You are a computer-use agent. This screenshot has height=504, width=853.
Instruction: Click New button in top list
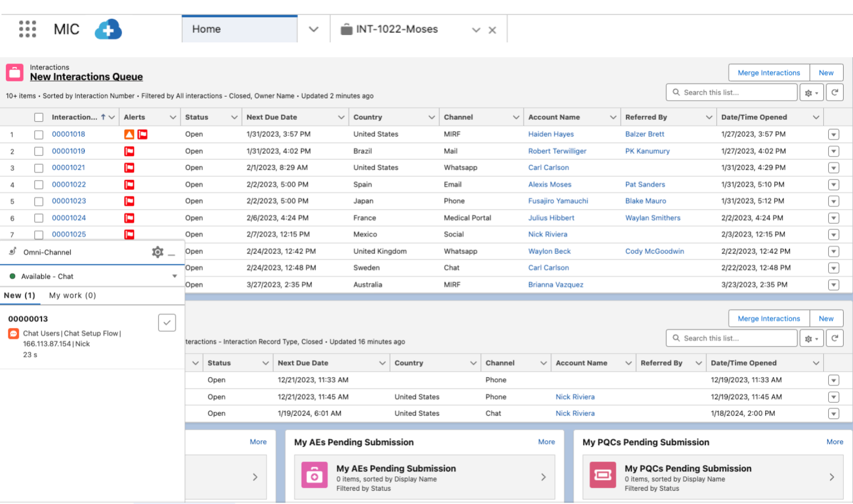tap(826, 72)
